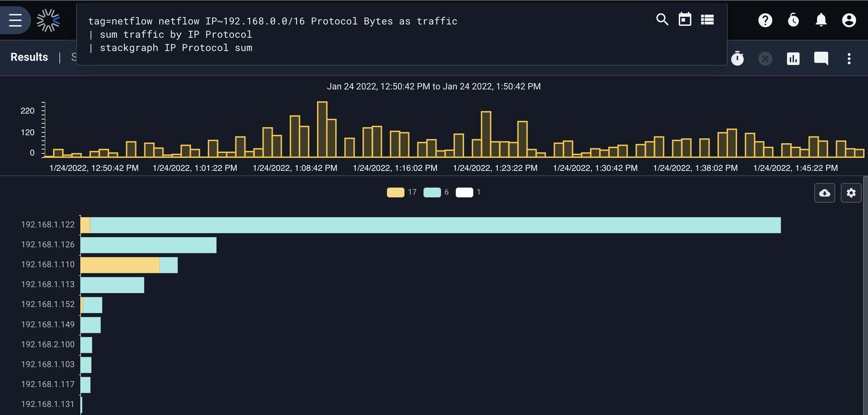Click the 192.168.1.117 label
Screen dimensions: 868x415
pos(48,384)
